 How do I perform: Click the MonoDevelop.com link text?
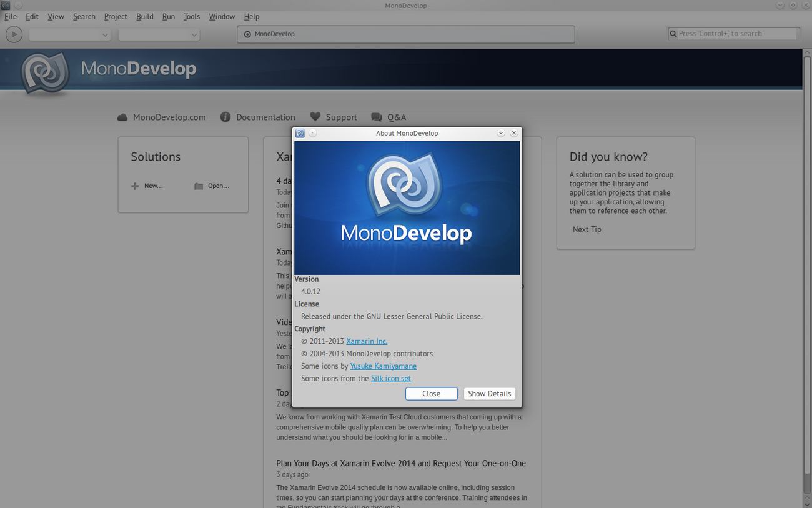(169, 117)
